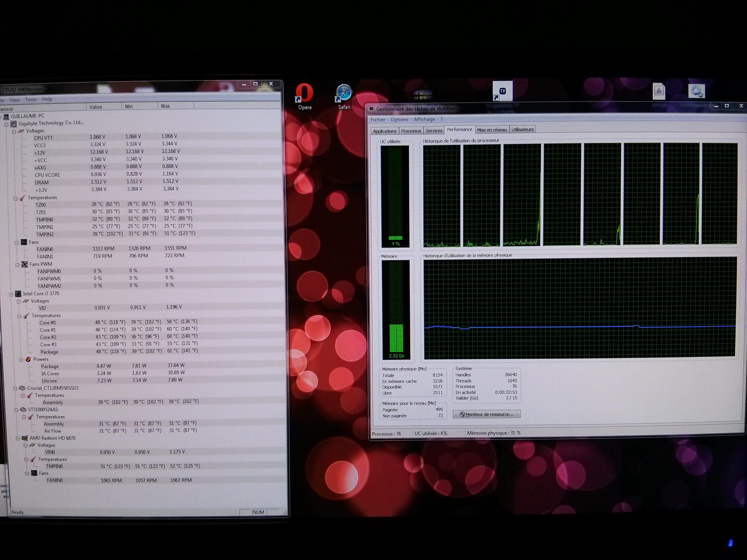Click the Max column header
The width and height of the screenshot is (747, 560).
(x=176, y=106)
